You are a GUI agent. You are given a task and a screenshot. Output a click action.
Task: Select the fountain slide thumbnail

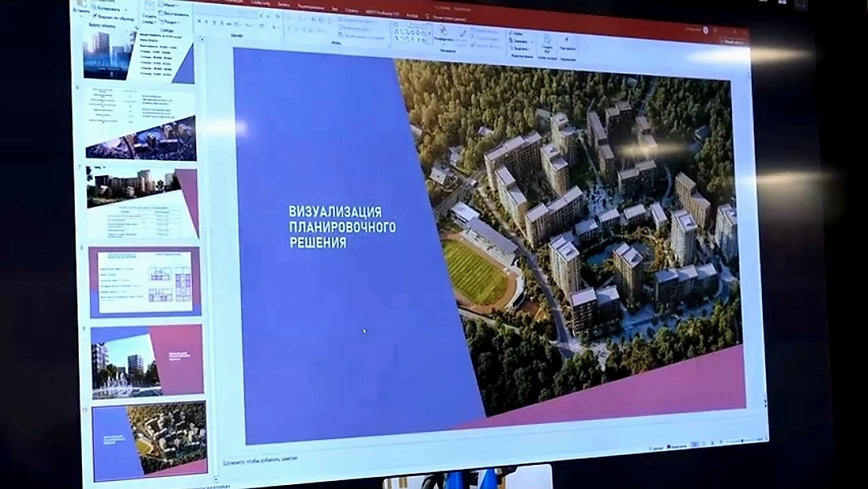147,361
